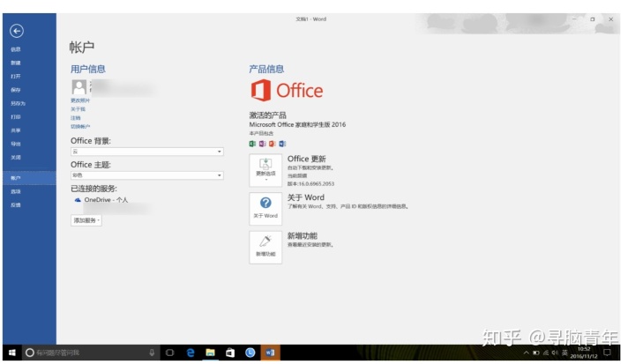Open the 关于 Word question-mark button
Viewport: 635px width, 364px height.
265,209
